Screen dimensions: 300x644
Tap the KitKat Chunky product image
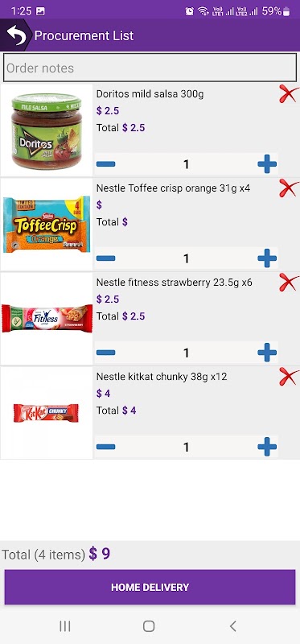[47, 413]
